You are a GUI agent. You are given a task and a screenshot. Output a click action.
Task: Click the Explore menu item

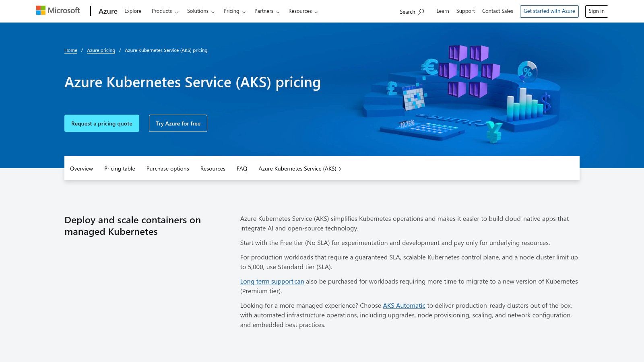click(x=133, y=11)
